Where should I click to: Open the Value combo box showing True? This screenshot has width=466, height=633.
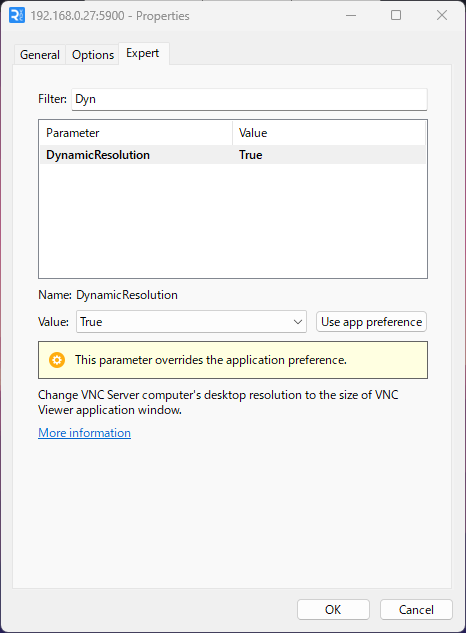coord(191,322)
